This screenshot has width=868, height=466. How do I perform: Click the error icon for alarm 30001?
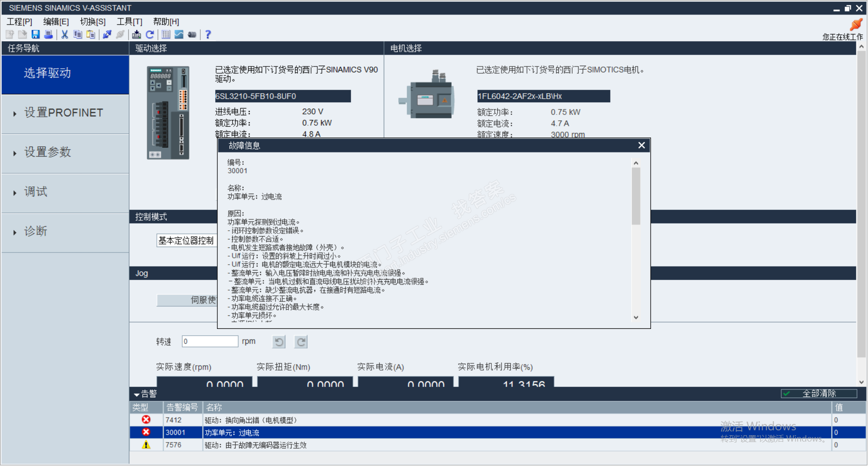146,433
